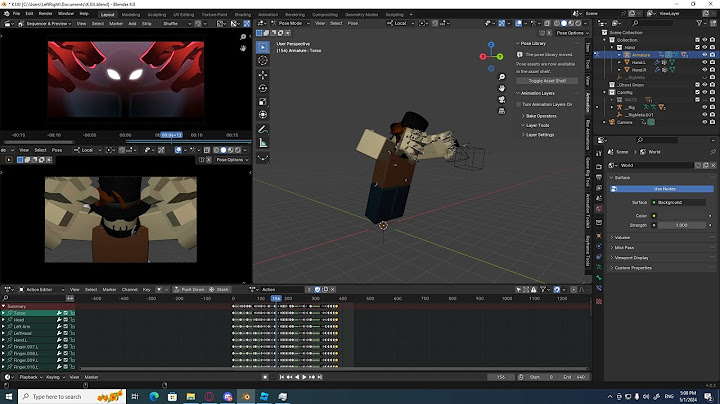This screenshot has width=720, height=404.
Task: Uncheck the Collection exclude checkbox in outliner
Action: [698, 40]
